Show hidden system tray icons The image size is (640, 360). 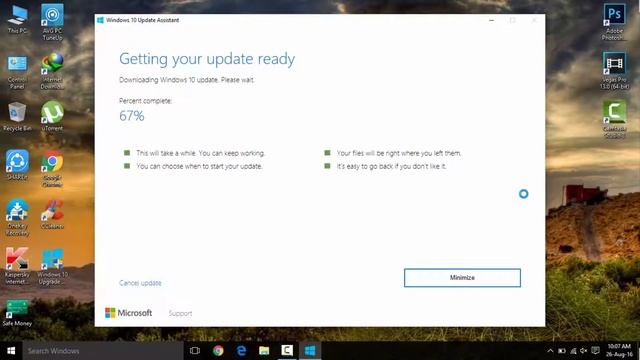pos(550,351)
